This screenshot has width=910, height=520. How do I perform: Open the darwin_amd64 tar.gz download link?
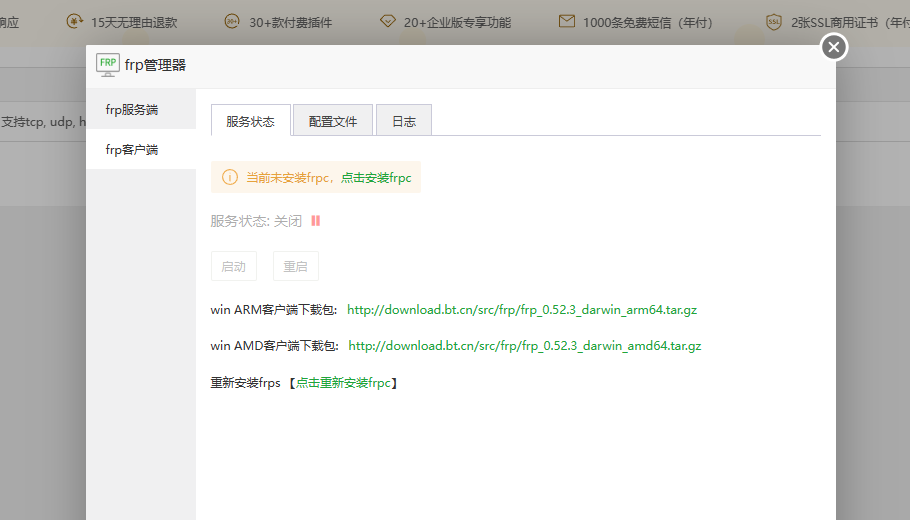pyautogui.click(x=525, y=346)
